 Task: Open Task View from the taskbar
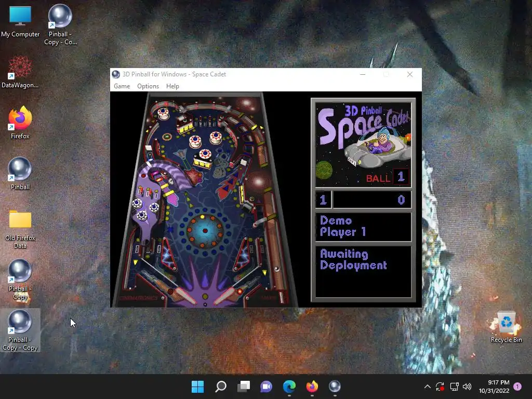[x=243, y=387]
